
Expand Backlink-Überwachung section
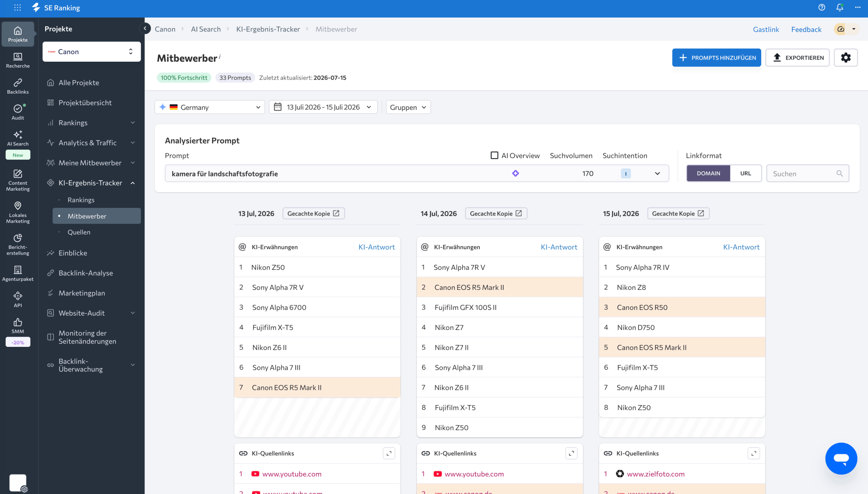133,365
